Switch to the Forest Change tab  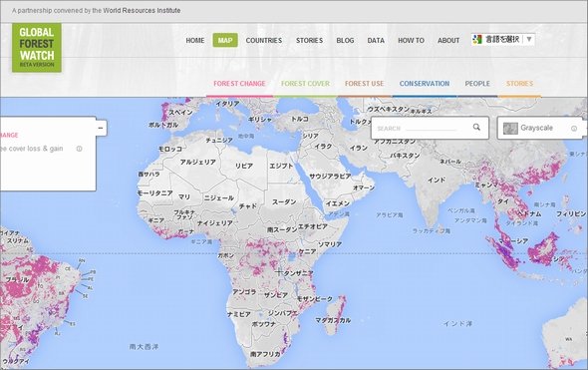[239, 84]
